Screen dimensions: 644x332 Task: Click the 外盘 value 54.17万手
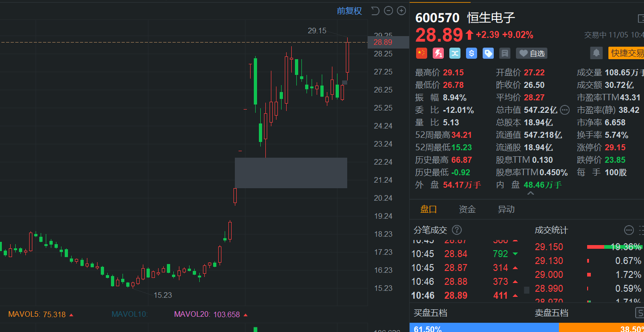click(x=462, y=185)
